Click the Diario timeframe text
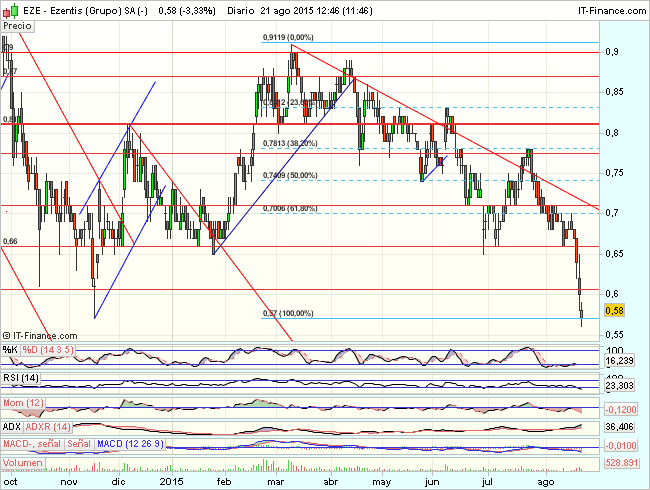650x490 pixels. (x=240, y=11)
